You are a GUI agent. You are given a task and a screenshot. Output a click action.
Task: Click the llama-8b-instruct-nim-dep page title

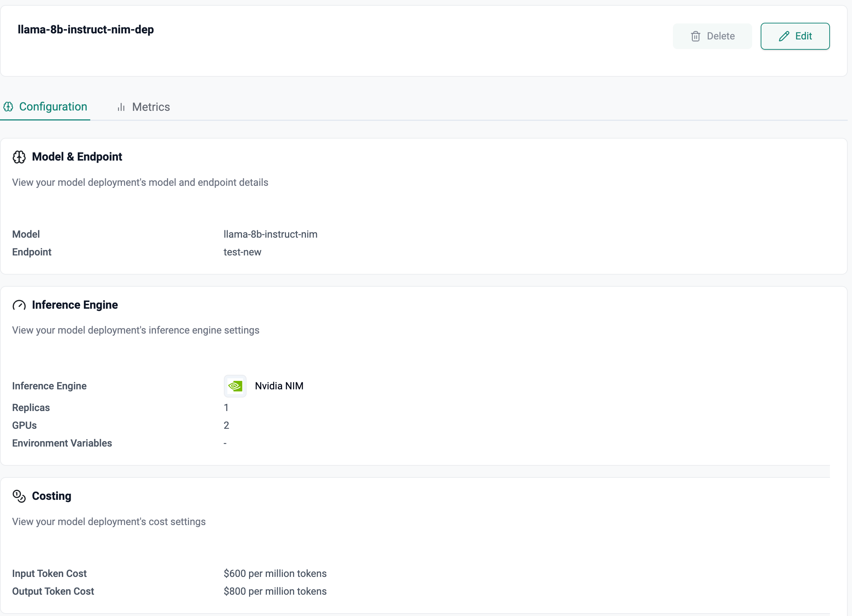tap(86, 30)
